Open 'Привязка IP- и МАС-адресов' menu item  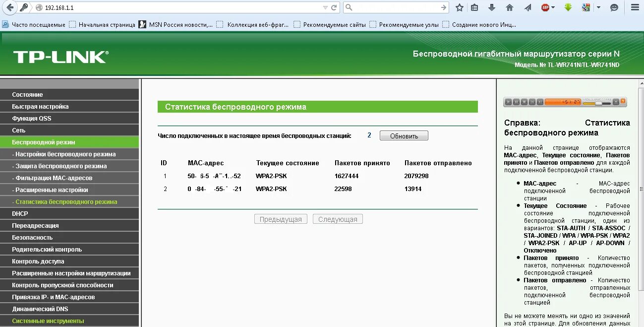tap(69, 297)
